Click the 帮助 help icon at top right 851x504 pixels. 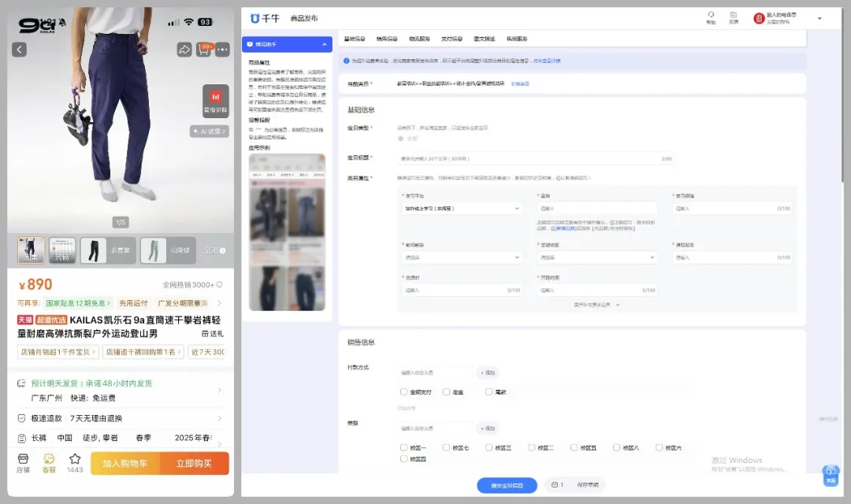tap(712, 18)
